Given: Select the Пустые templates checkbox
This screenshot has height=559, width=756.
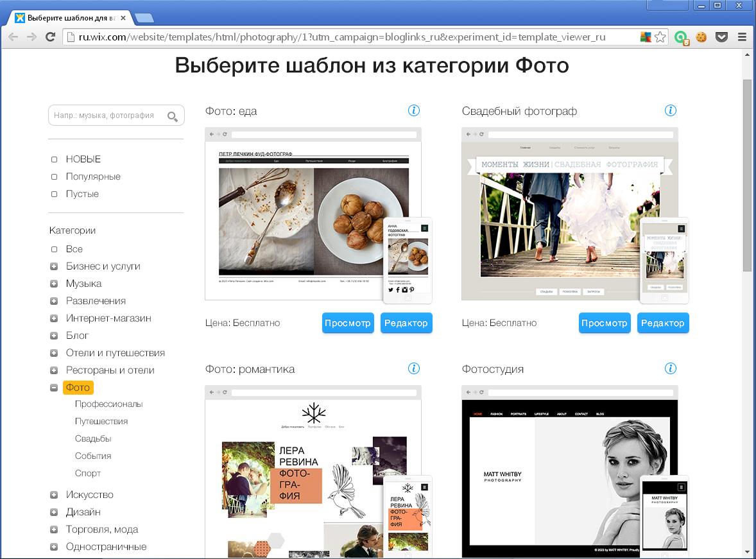Looking at the screenshot, I should pyautogui.click(x=55, y=194).
